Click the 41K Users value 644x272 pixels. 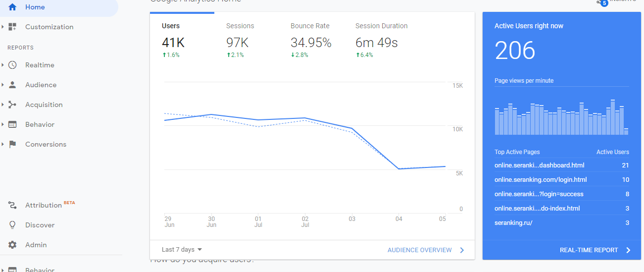click(x=173, y=43)
